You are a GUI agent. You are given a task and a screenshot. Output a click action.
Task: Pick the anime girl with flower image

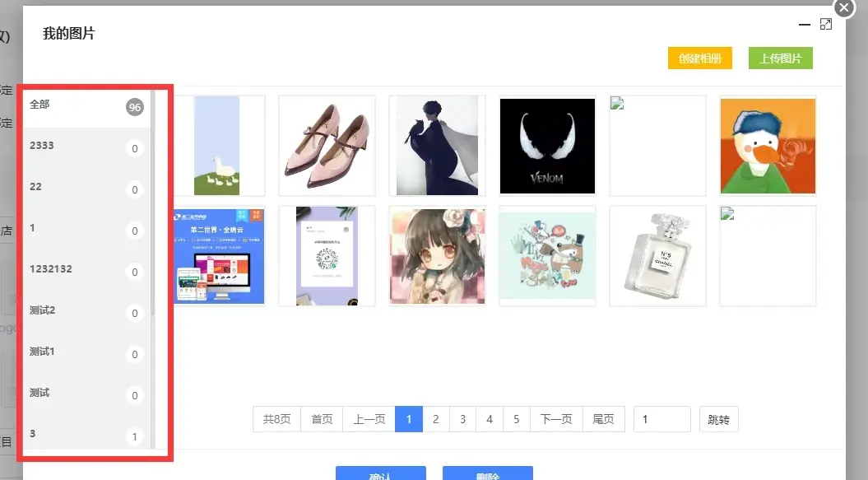pyautogui.click(x=437, y=255)
